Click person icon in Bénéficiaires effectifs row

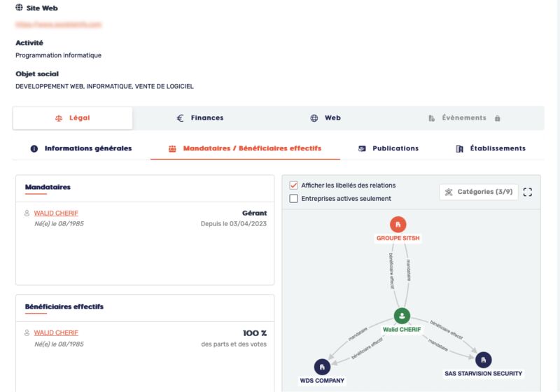tap(27, 332)
